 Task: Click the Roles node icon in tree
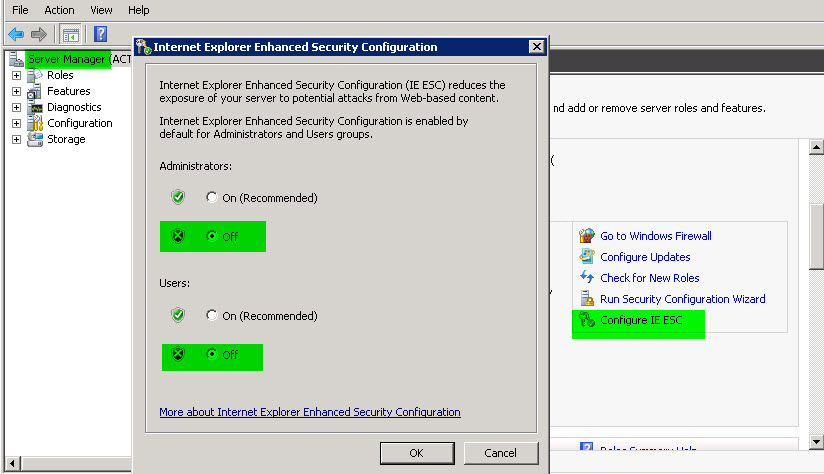click(x=35, y=76)
